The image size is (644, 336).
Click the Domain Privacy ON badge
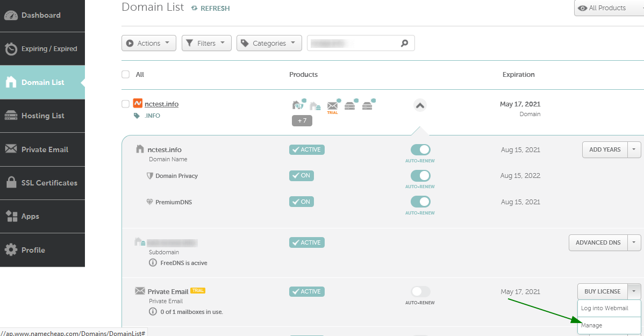click(302, 176)
